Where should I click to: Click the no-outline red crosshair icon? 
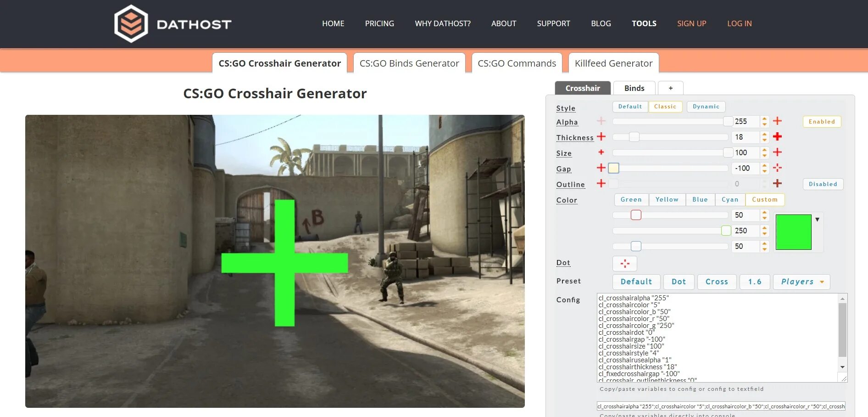point(601,183)
